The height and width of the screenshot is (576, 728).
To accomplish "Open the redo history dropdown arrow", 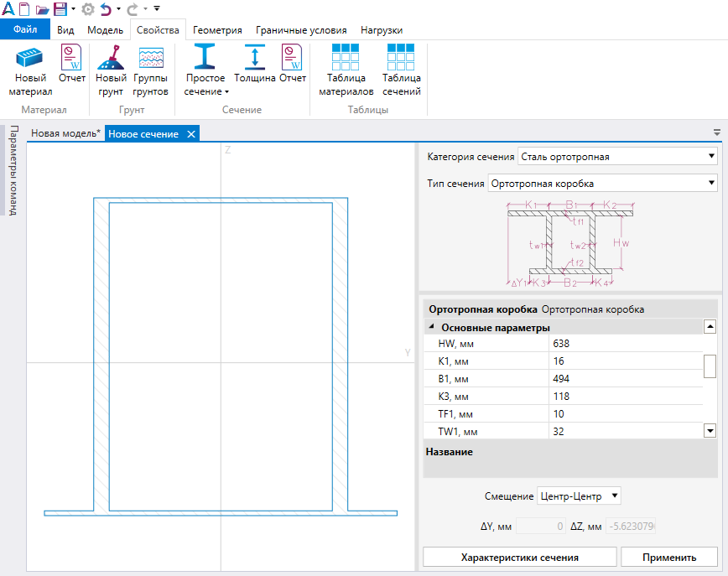I will click(145, 9).
